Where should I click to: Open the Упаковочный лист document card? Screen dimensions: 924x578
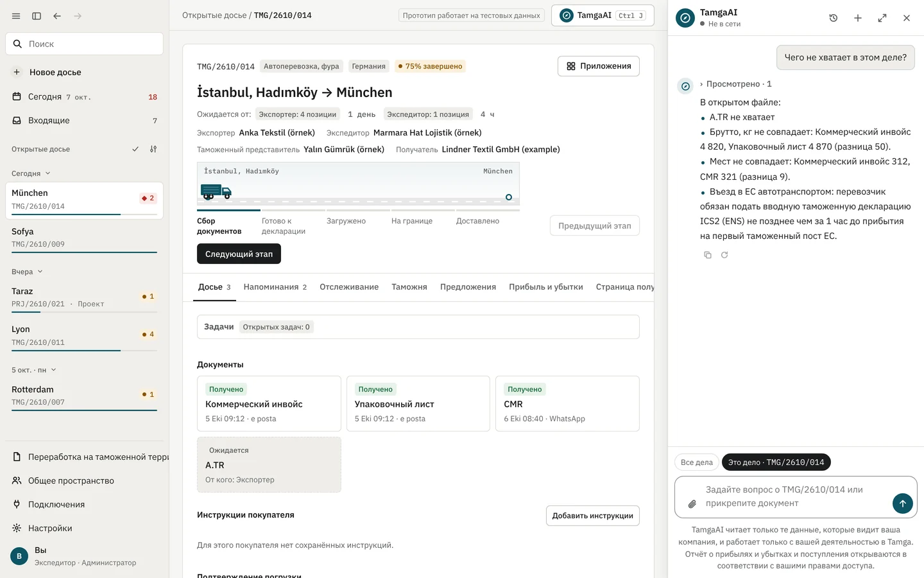418,403
